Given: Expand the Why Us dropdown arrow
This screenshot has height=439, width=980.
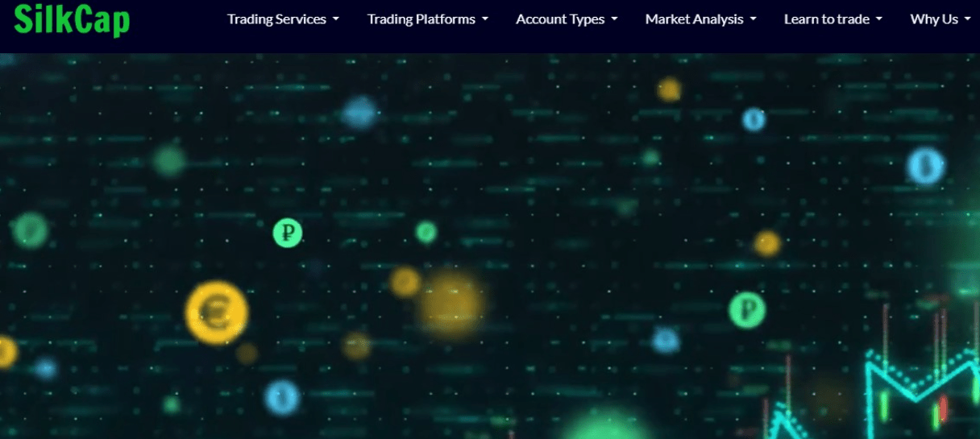Looking at the screenshot, I should point(967,19).
